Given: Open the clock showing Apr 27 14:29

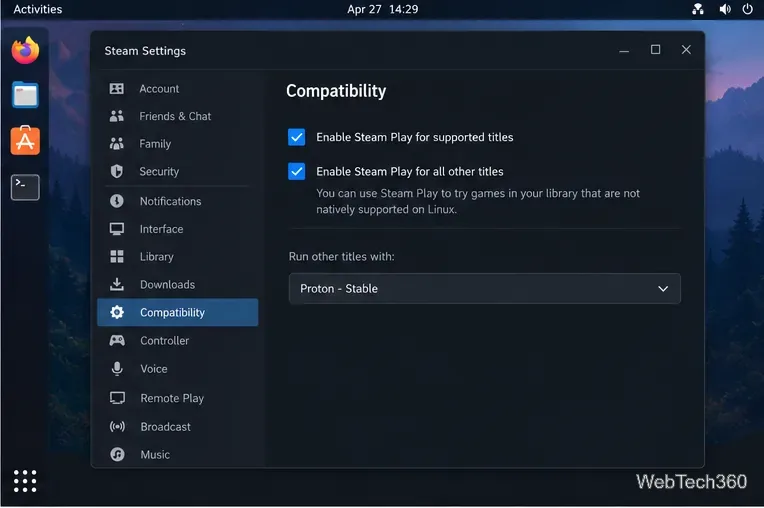Looking at the screenshot, I should pyautogui.click(x=382, y=9).
